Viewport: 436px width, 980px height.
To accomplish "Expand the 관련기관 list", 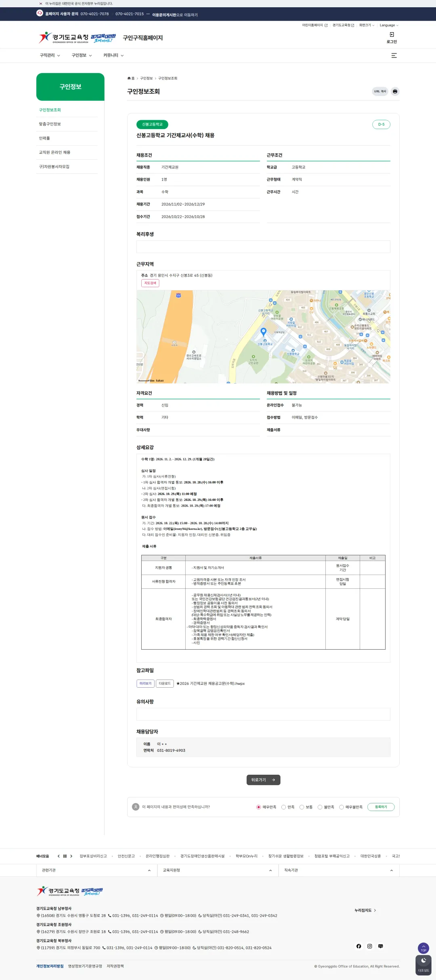I will (x=96, y=870).
